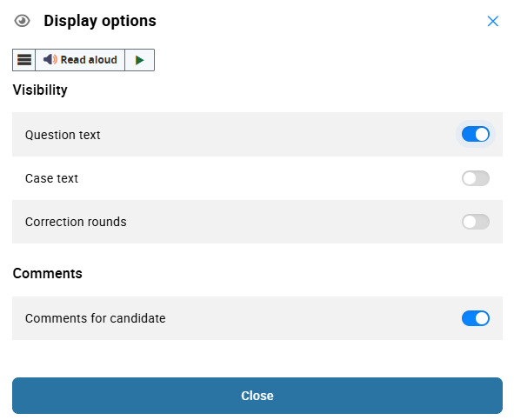Screen dimensions: 514x420
Task: Click the Comments section heading
Action: pyautogui.click(x=48, y=273)
